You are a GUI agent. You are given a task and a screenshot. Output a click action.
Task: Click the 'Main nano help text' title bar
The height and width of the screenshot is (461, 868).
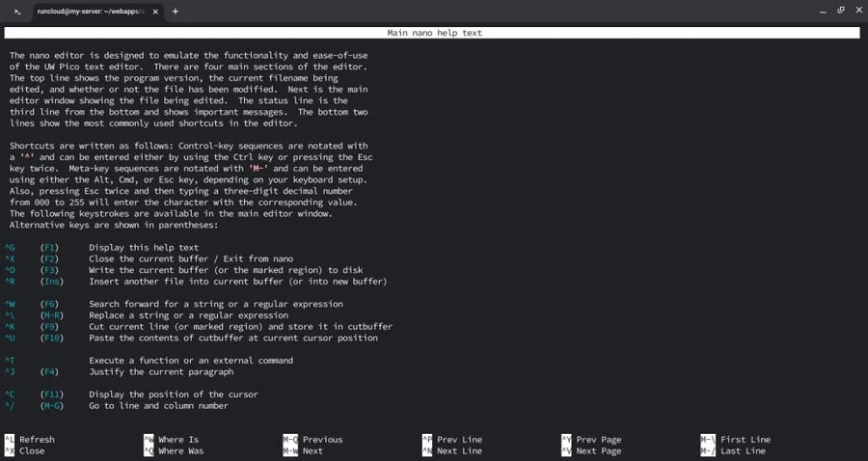[434, 33]
